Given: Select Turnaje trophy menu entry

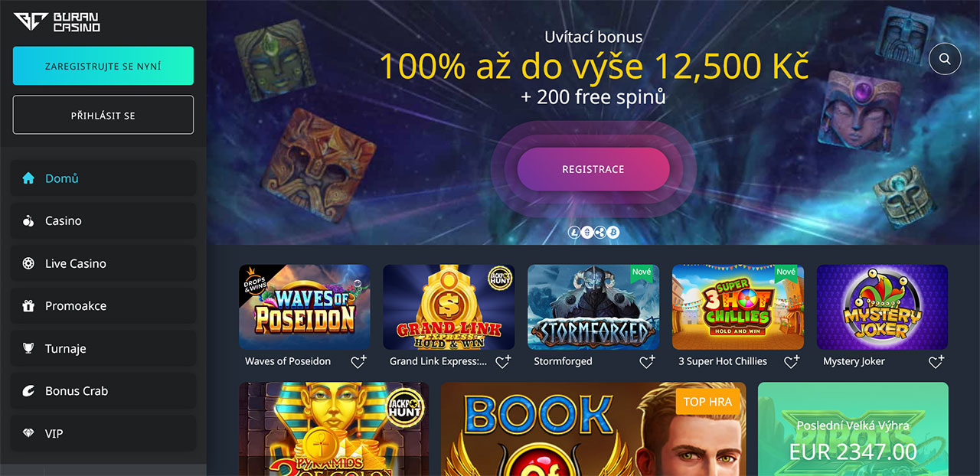Looking at the screenshot, I should [103, 348].
